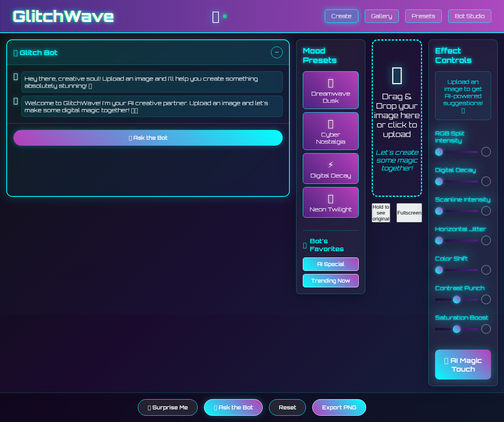Open the Gallery section
This screenshot has width=504, height=422.
click(382, 16)
